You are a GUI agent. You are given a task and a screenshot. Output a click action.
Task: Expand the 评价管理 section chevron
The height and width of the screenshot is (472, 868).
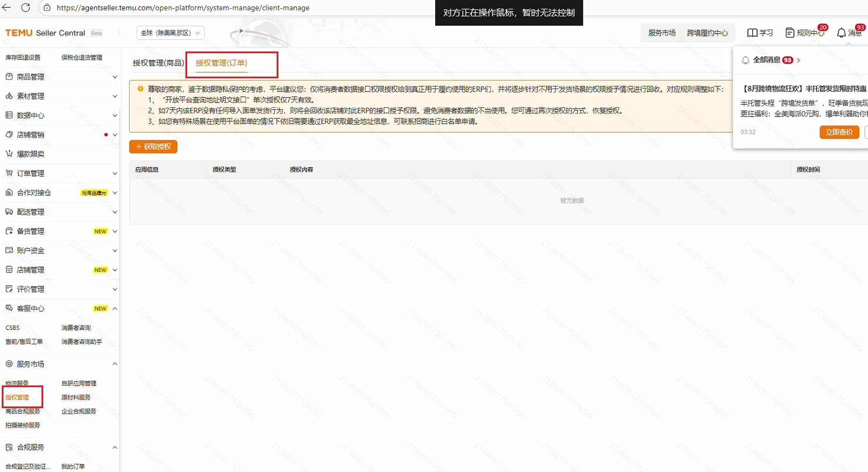115,289
